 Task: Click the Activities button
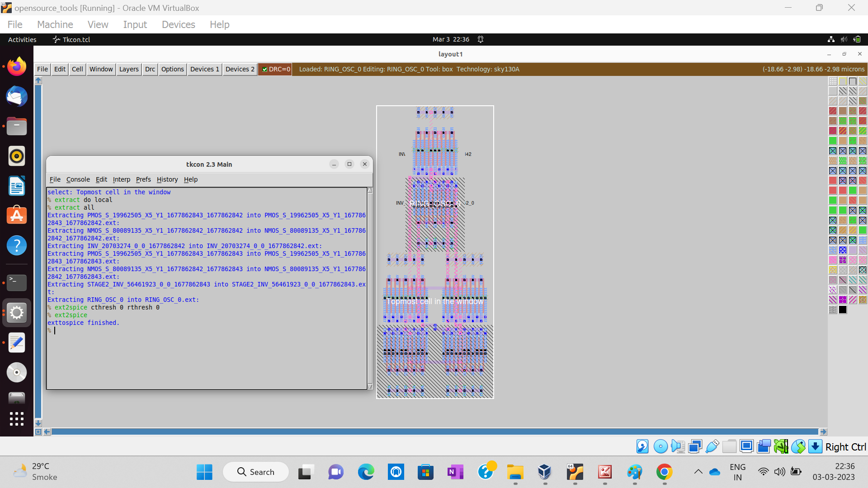22,40
